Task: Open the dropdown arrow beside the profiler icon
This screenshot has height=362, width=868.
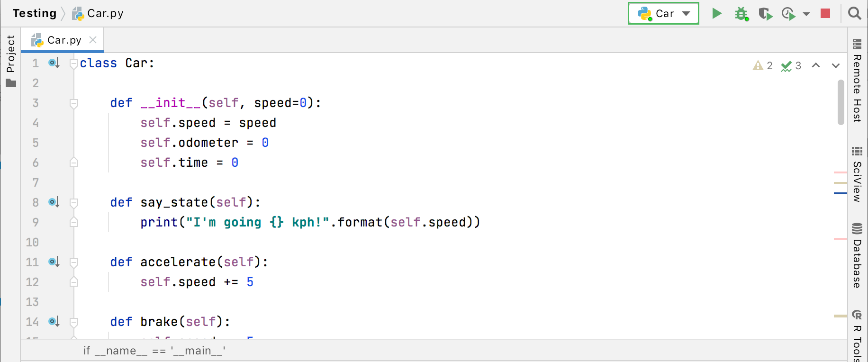Action: 806,14
